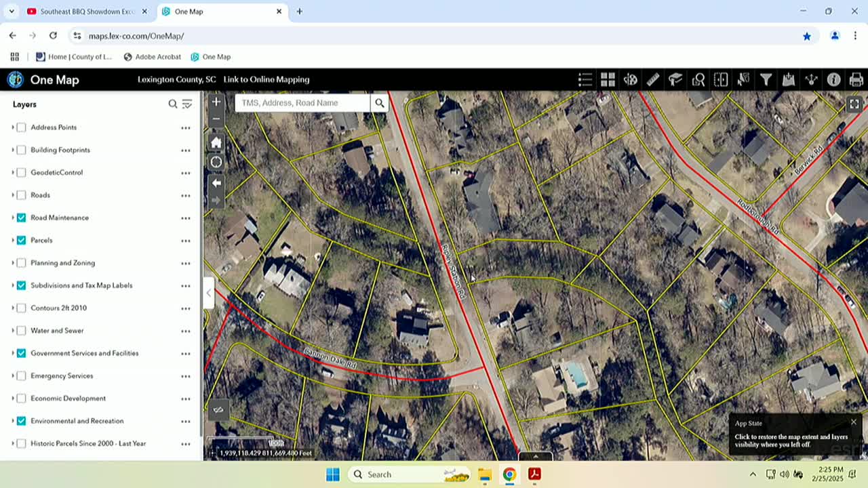Open the Print tool
Screen dimensions: 868x488
click(x=856, y=80)
